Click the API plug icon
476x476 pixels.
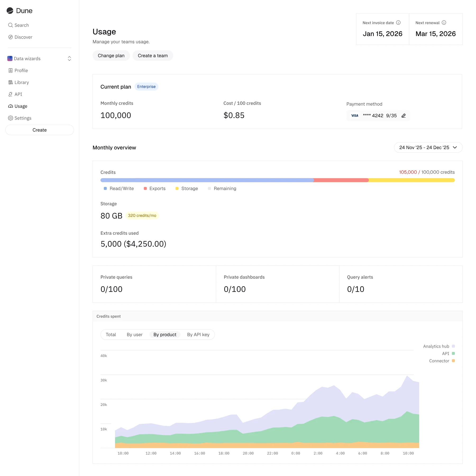11,94
